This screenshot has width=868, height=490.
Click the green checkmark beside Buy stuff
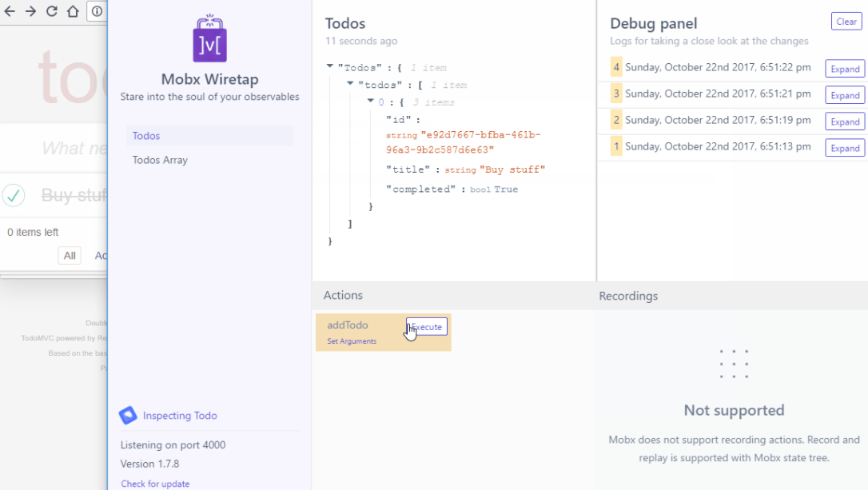point(14,194)
